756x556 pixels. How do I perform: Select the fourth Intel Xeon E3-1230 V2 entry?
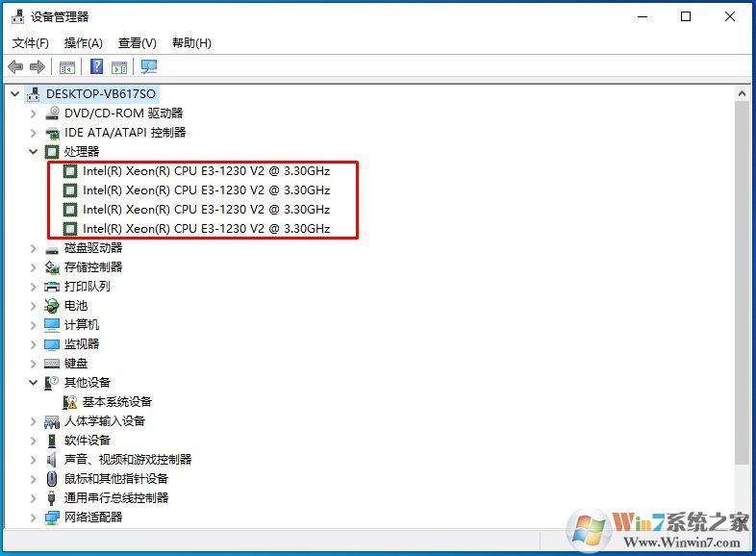point(207,229)
